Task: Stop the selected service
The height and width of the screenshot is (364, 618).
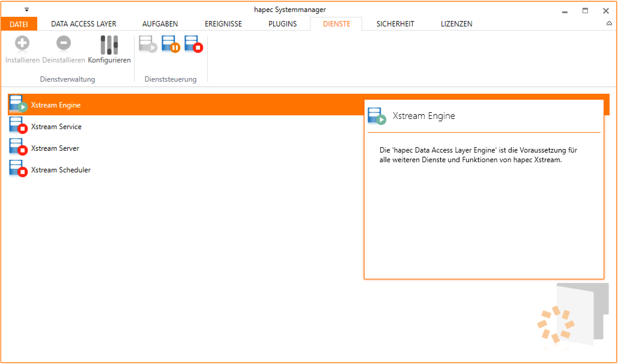Action: pyautogui.click(x=194, y=44)
